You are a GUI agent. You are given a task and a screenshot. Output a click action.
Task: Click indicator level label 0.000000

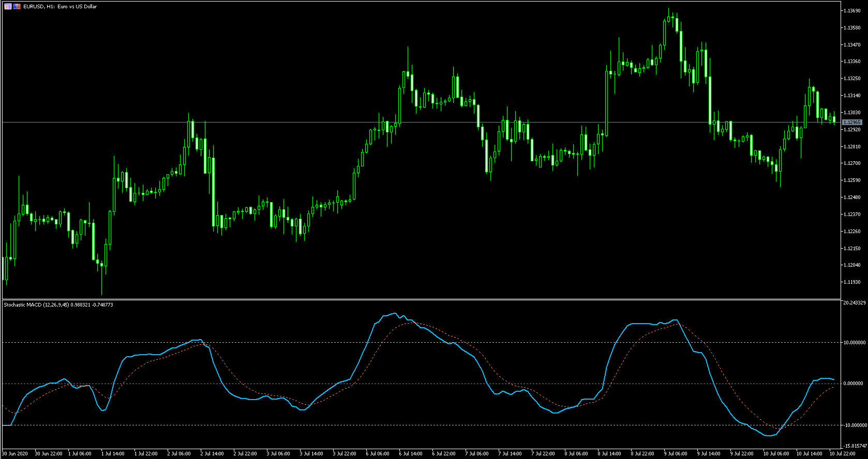point(853,384)
